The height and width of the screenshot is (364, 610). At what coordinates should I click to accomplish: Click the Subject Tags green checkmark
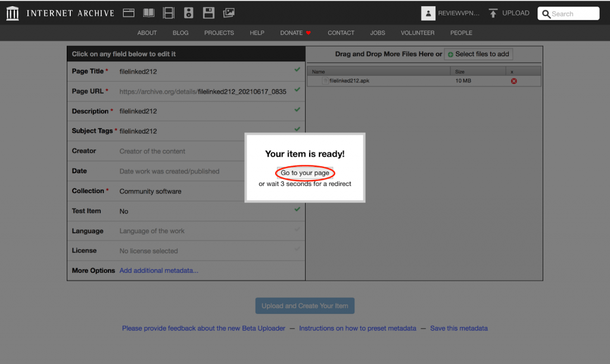click(297, 129)
